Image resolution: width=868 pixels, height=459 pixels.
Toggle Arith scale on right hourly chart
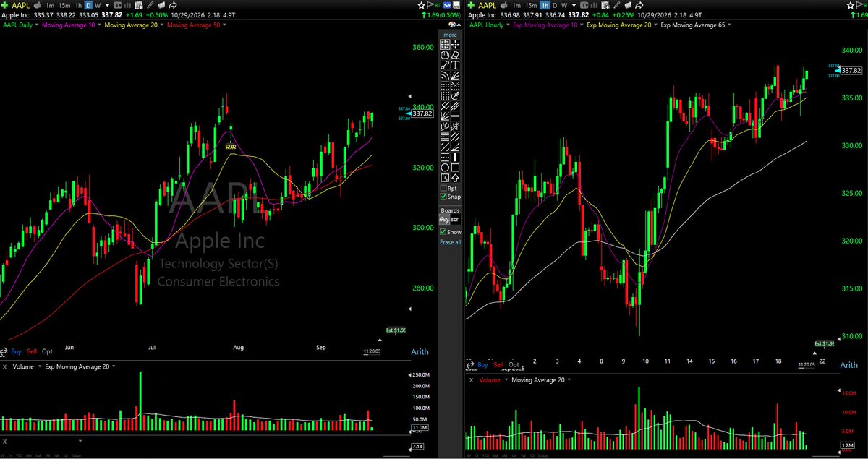(x=848, y=365)
